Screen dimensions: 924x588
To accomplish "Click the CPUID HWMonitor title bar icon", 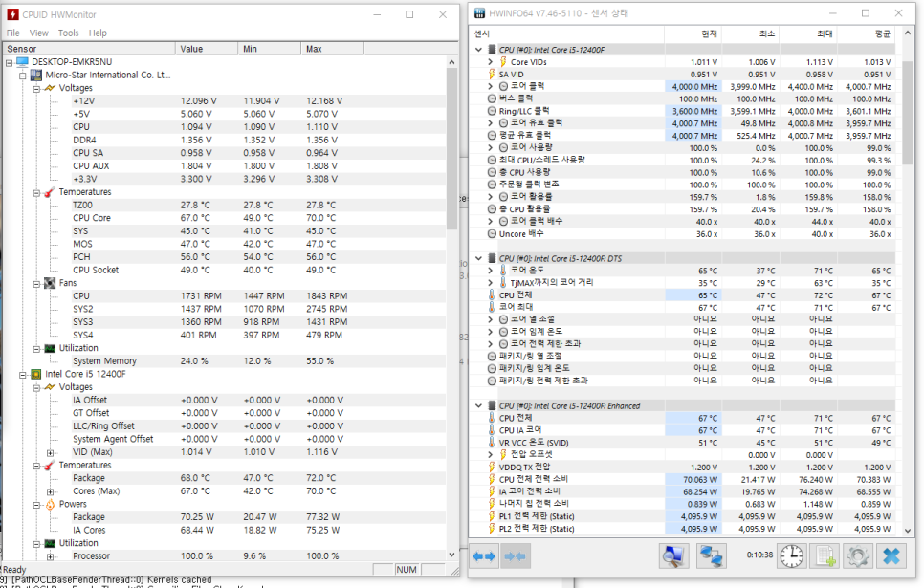I will click(12, 14).
